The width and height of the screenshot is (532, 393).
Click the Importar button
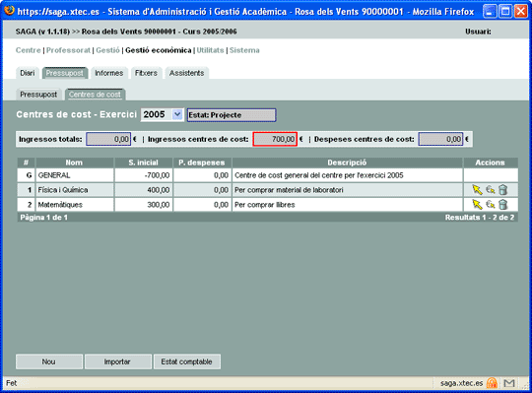117,361
